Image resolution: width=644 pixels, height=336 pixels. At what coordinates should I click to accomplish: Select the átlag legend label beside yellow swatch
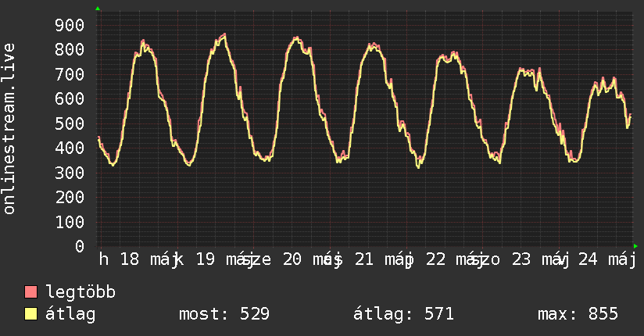click(x=70, y=315)
